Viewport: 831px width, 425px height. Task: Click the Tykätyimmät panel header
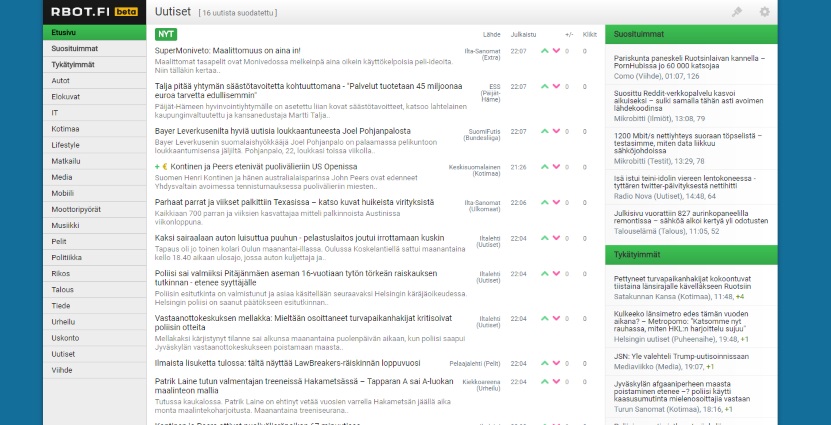pyautogui.click(x=691, y=255)
